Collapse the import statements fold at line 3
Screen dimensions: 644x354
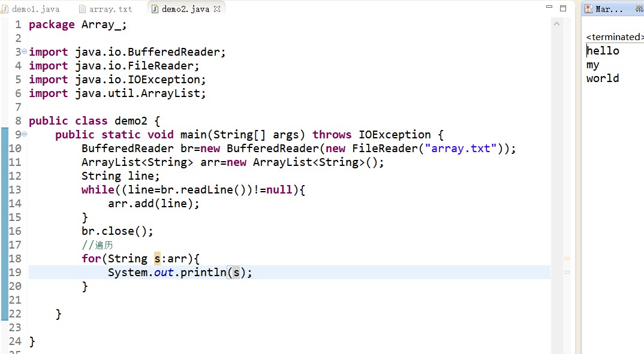coord(24,52)
